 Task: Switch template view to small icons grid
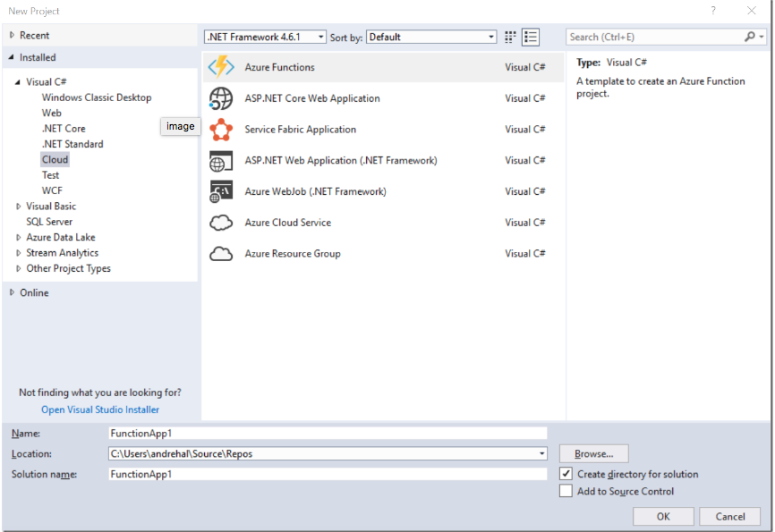[x=510, y=37]
